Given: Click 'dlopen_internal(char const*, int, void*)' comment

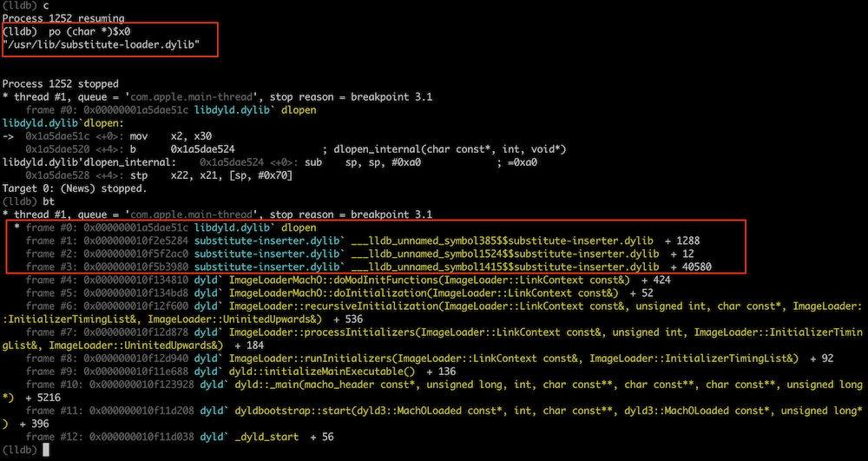Looking at the screenshot, I should click(x=450, y=149).
